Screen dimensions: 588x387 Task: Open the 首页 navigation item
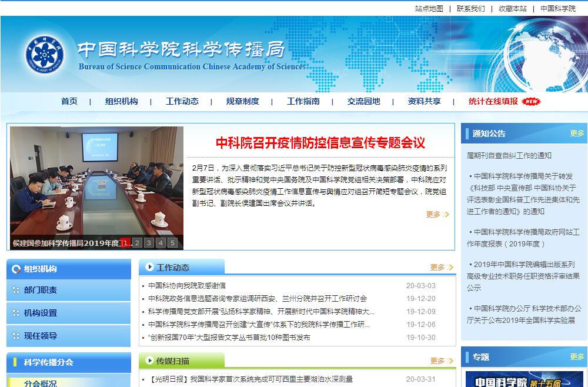pyautogui.click(x=69, y=101)
